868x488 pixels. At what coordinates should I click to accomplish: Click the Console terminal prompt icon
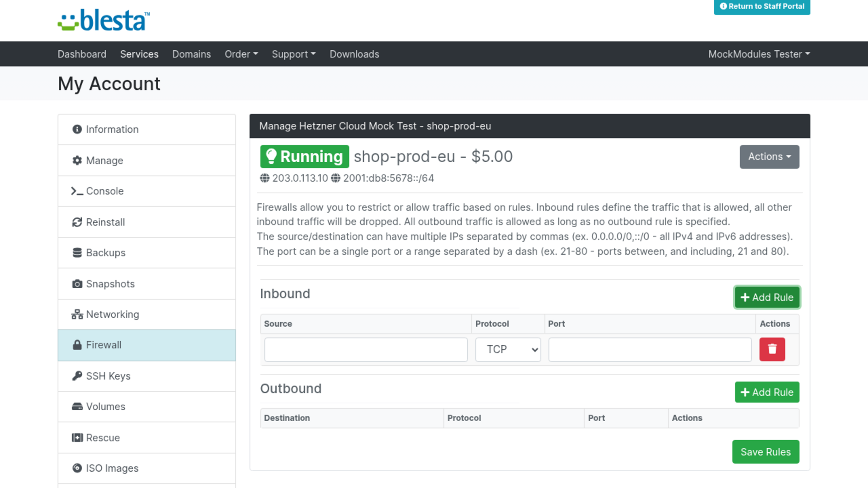(x=77, y=191)
